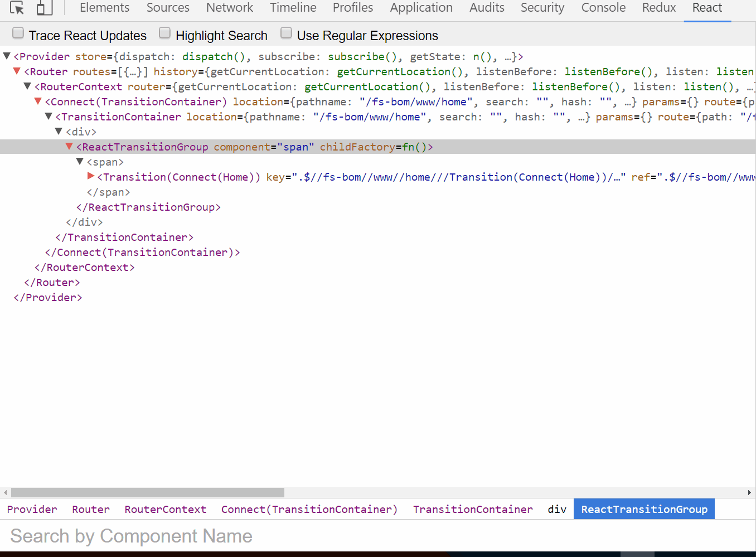Click the scrollbar left arrow
The image size is (756, 557).
click(5, 492)
